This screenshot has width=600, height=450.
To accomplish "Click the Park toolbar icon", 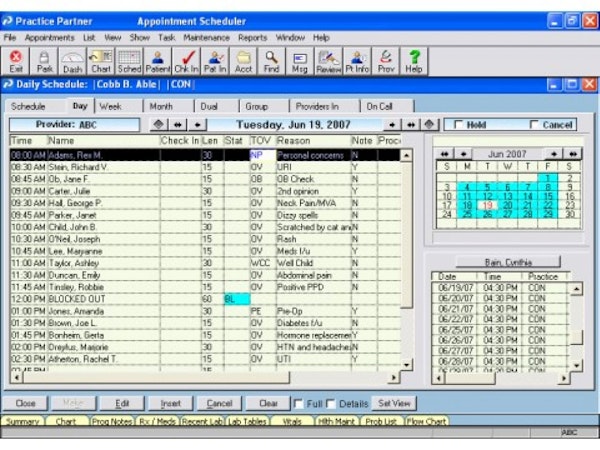I will 44,61.
